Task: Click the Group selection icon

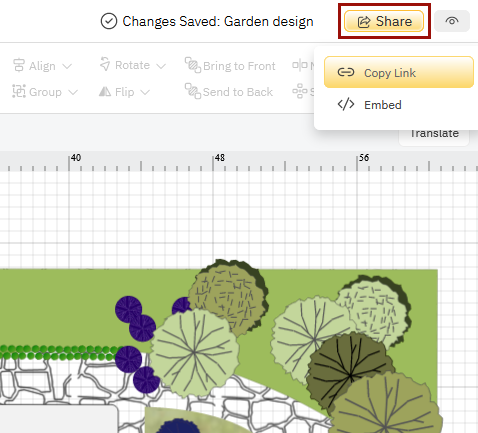Action: click(19, 91)
